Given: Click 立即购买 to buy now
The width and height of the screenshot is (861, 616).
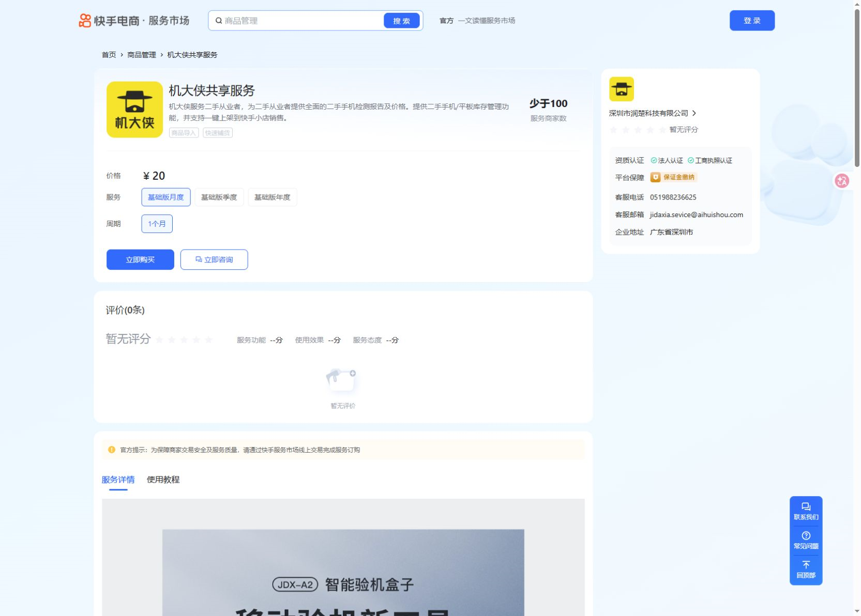Looking at the screenshot, I should (140, 259).
